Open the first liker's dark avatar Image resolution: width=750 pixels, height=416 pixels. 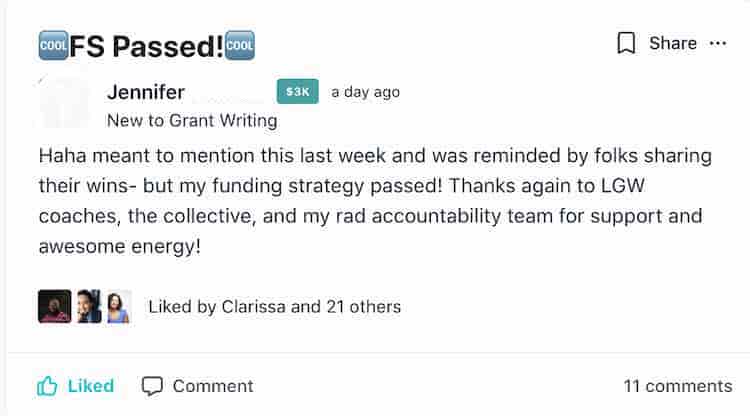(x=55, y=306)
